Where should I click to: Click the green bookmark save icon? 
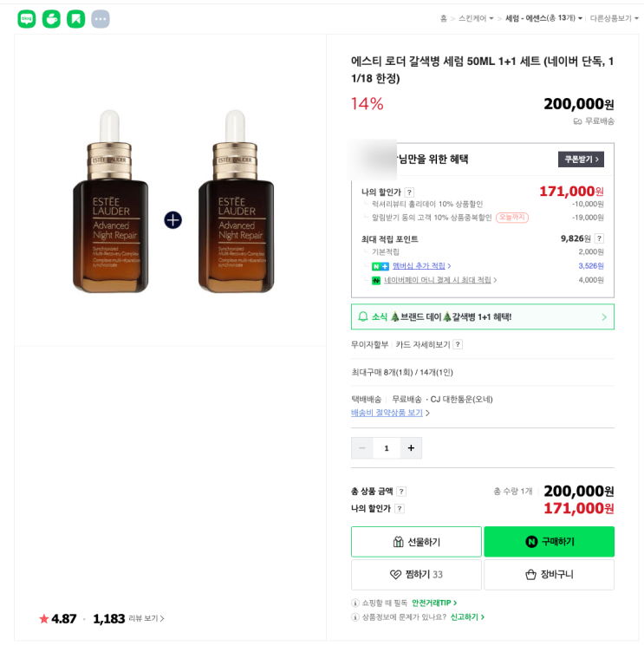pos(76,19)
